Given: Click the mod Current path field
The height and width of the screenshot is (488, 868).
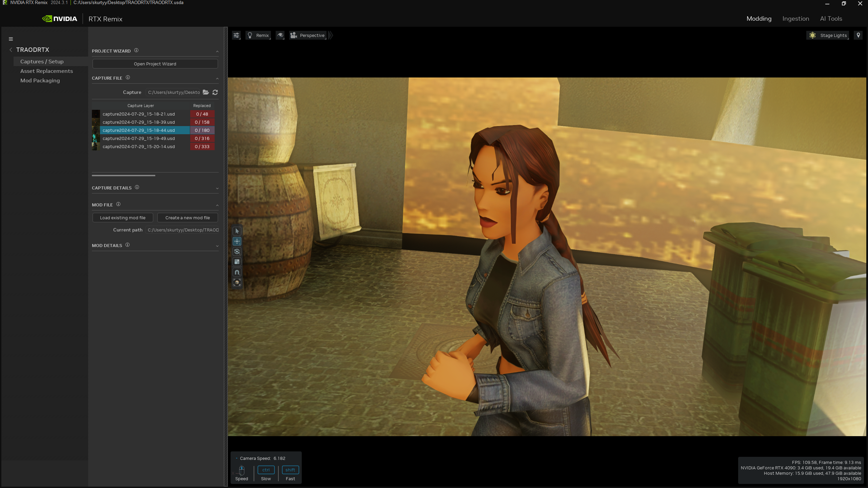Looking at the screenshot, I should [182, 230].
